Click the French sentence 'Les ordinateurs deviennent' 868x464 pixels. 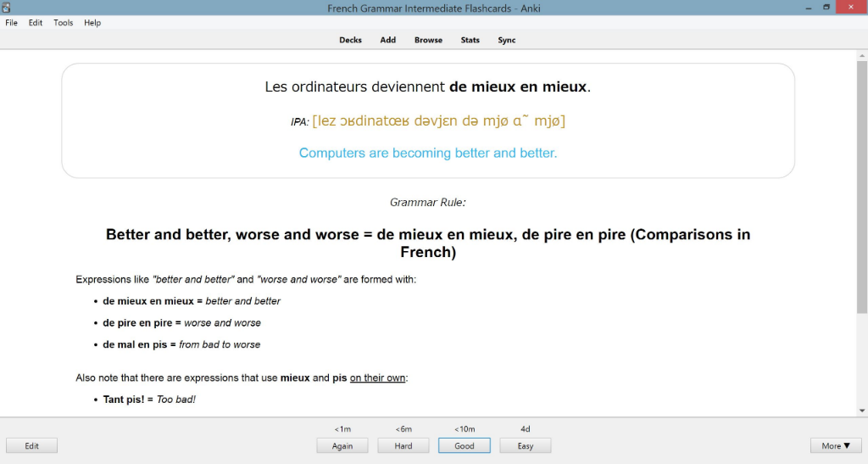point(355,87)
